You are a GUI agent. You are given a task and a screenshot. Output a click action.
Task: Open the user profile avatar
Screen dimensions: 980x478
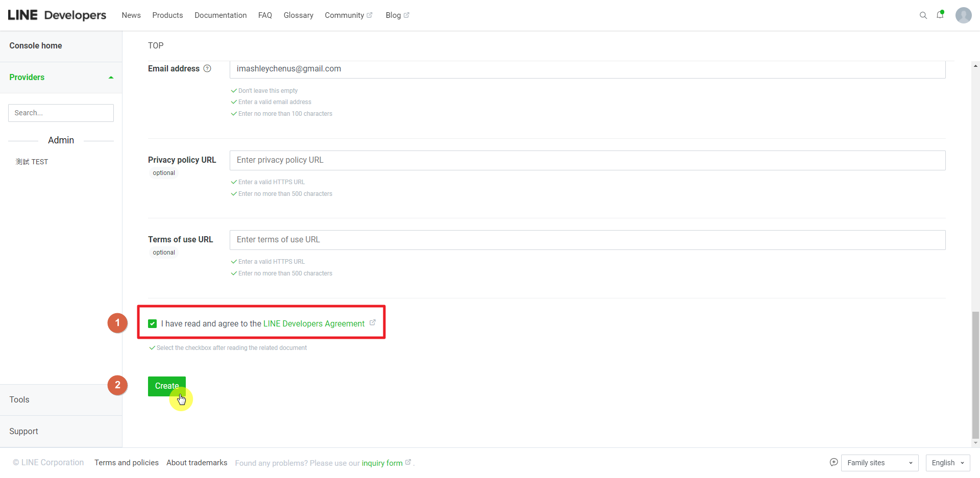pos(963,15)
